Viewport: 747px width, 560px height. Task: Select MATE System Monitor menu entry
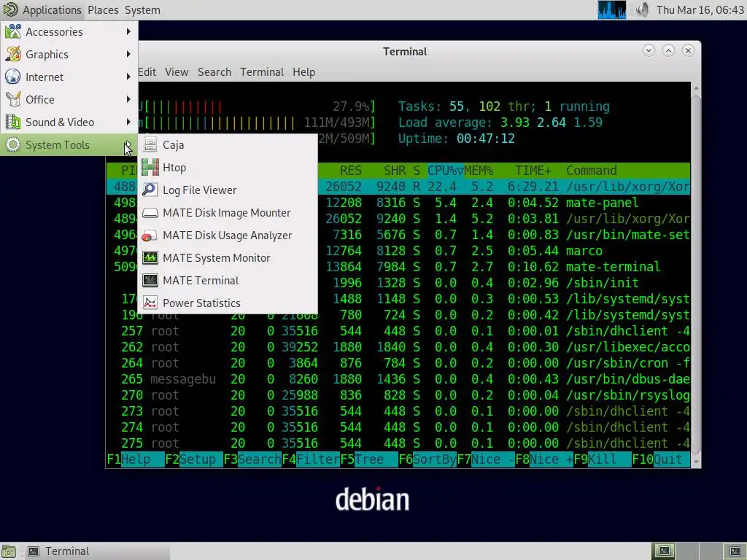[228, 257]
